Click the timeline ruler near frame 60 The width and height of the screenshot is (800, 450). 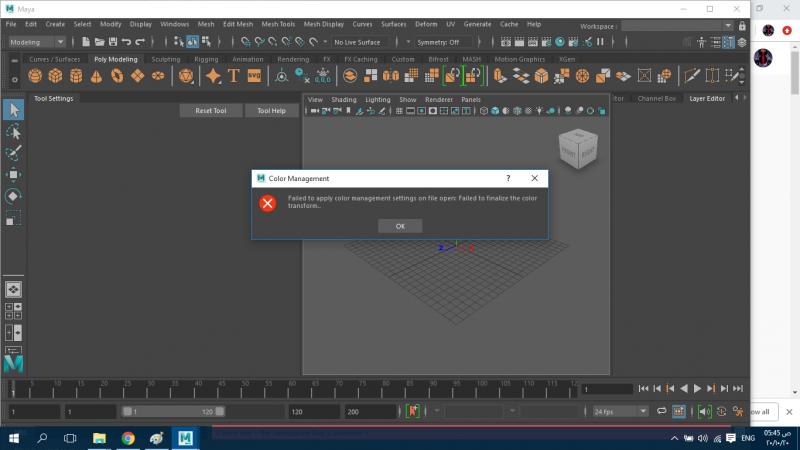(292, 389)
